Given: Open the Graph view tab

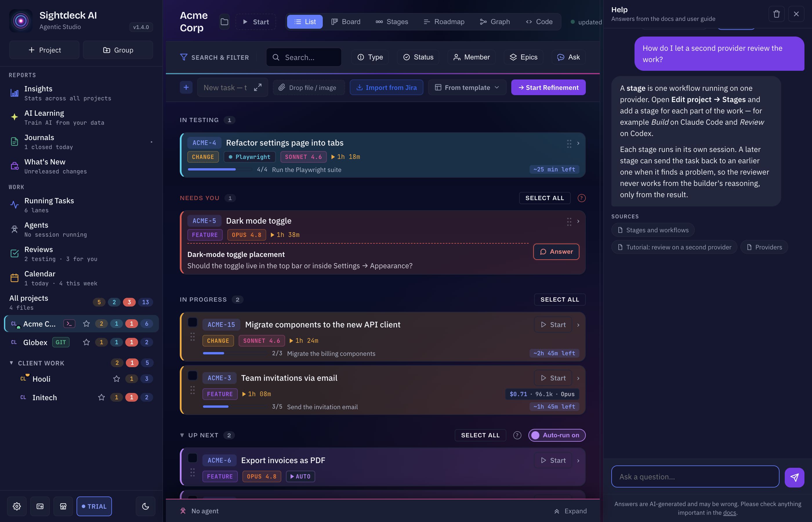Looking at the screenshot, I should coord(495,22).
